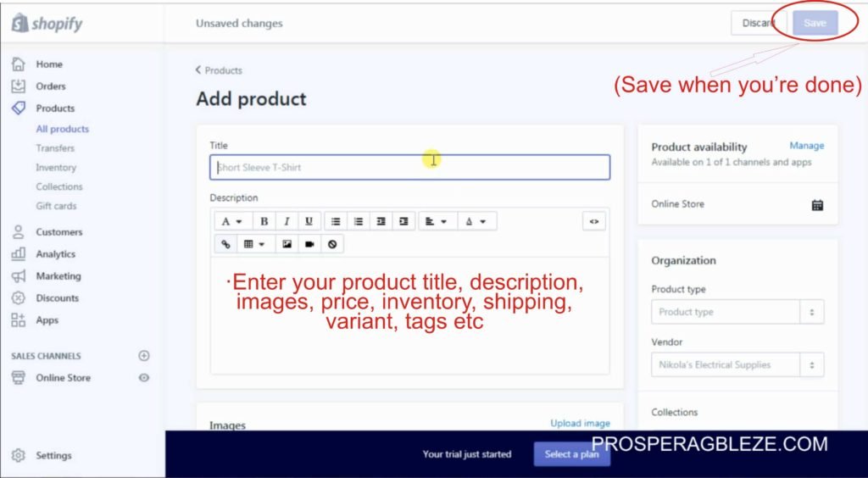Insert a video into description
The image size is (868, 478).
tap(309, 244)
